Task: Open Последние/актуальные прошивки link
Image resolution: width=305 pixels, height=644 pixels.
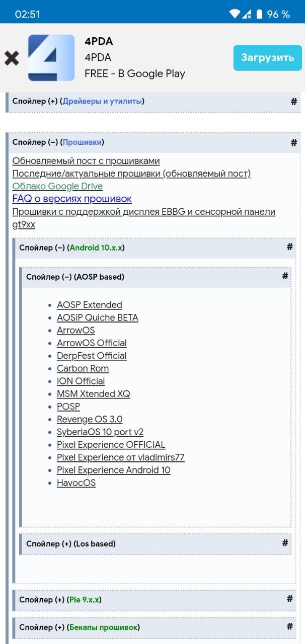Action: pyautogui.click(x=131, y=174)
